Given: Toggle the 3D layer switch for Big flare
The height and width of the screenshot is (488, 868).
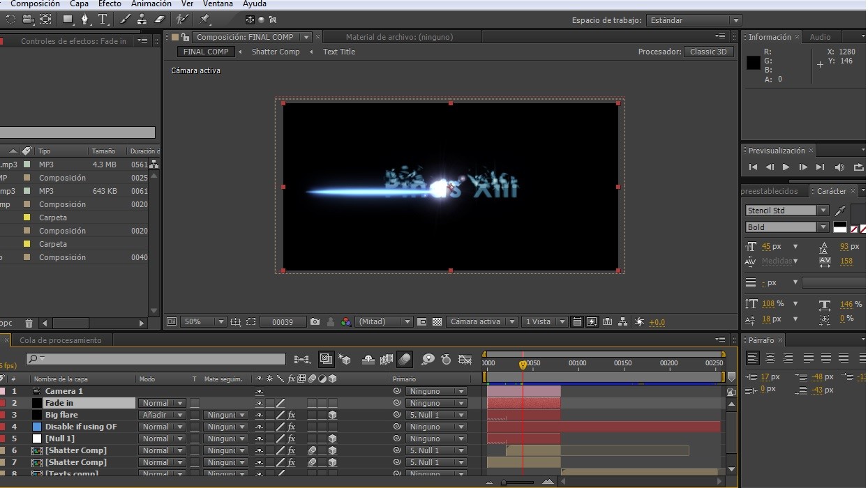Looking at the screenshot, I should [x=333, y=415].
